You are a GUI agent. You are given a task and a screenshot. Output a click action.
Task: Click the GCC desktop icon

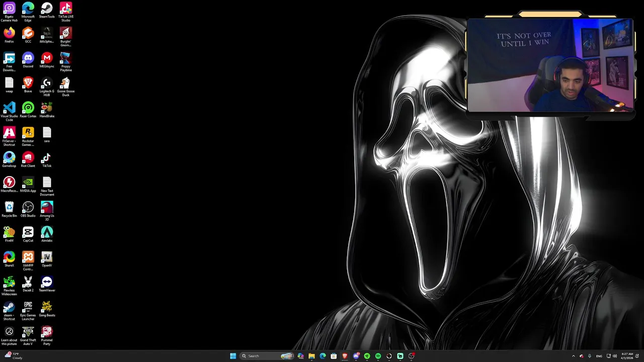tap(28, 36)
